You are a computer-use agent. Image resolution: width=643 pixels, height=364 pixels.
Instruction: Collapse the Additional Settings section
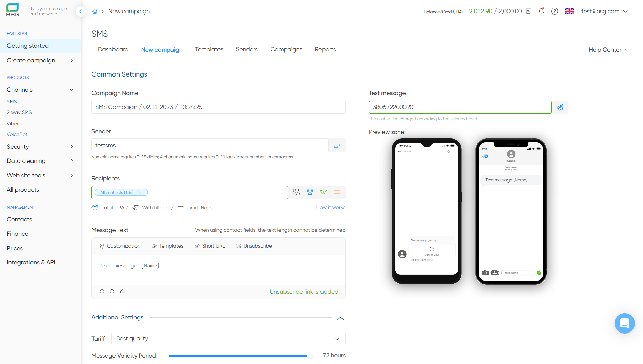point(340,318)
